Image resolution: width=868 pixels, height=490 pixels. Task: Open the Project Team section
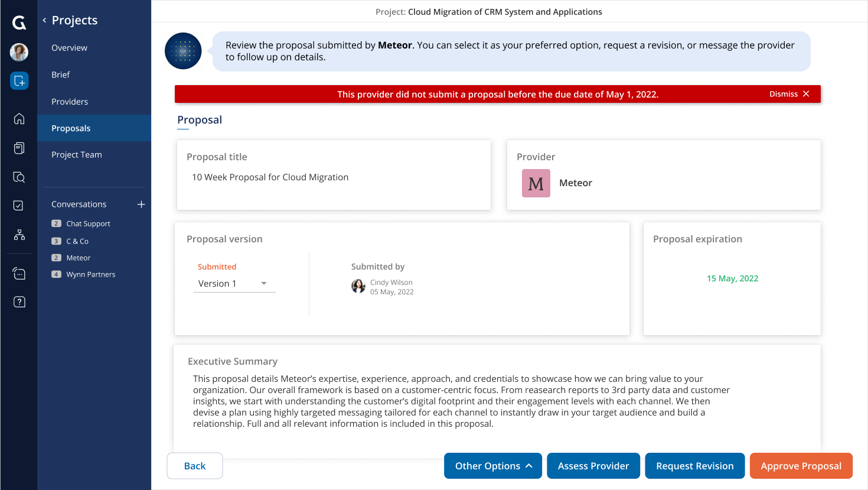click(x=77, y=155)
